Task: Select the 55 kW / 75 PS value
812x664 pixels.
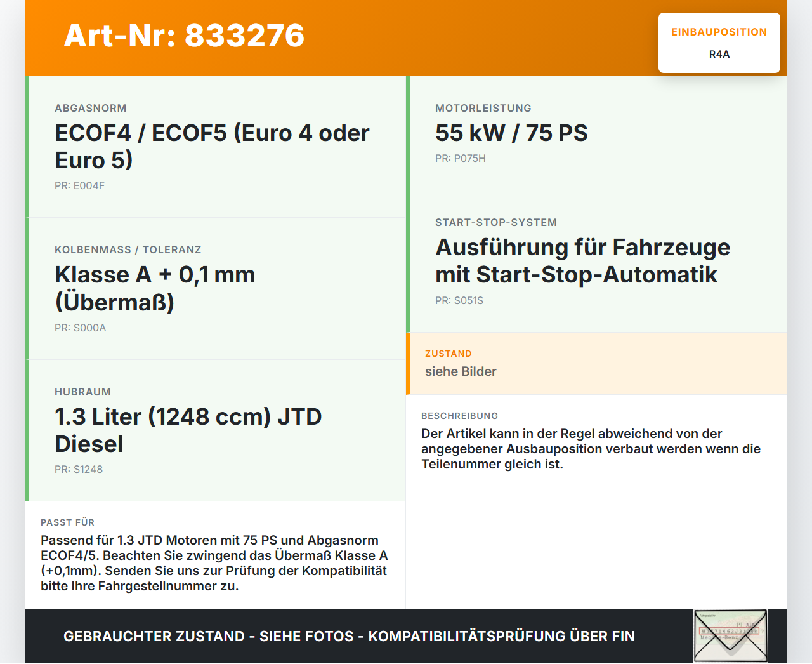Action: click(x=511, y=133)
